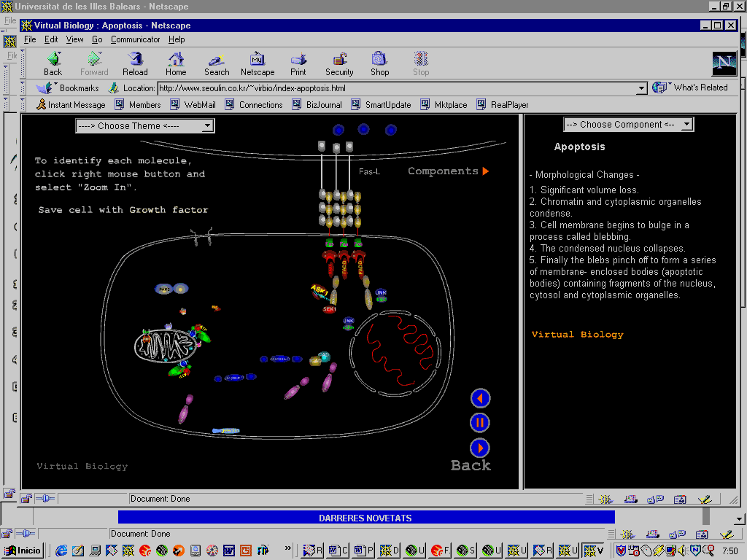Expand the Location URL history dropdown arrow
Viewport: 747px width, 560px height.
[641, 88]
